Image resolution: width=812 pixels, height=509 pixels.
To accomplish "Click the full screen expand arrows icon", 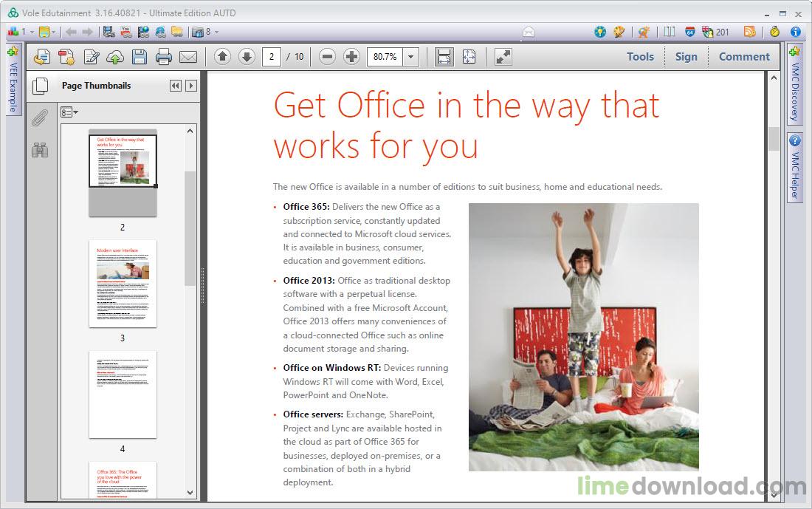I will coord(503,56).
